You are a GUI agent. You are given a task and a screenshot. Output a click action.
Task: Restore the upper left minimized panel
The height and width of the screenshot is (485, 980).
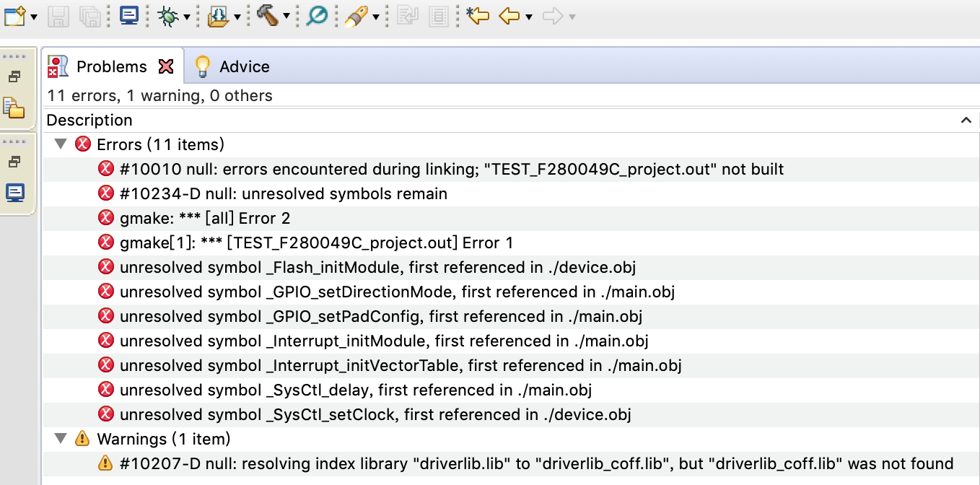pos(14,77)
